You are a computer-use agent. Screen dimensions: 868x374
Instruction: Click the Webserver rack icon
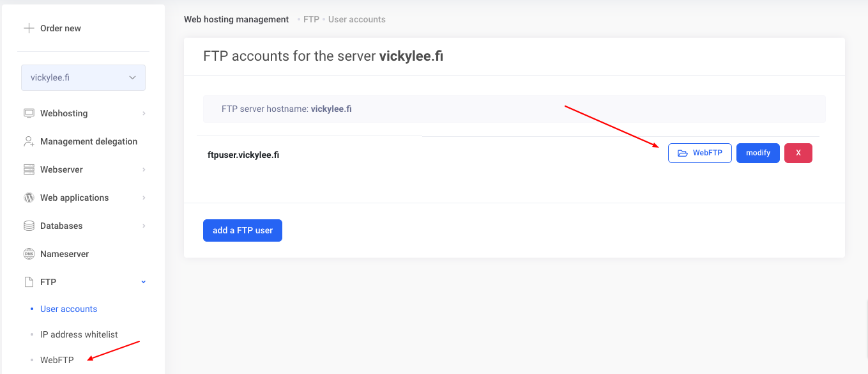click(x=29, y=169)
